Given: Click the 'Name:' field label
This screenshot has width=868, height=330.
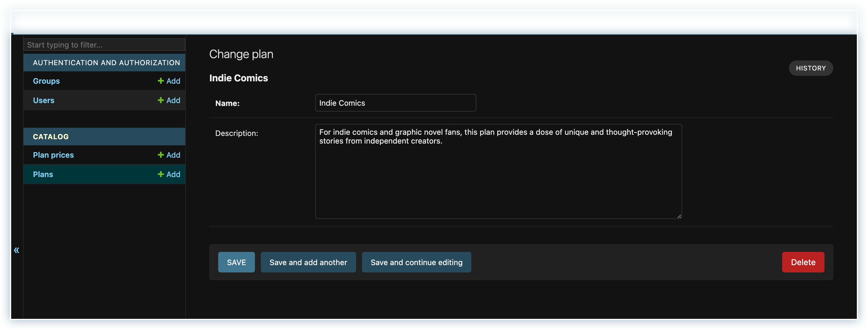Looking at the screenshot, I should point(228,103).
